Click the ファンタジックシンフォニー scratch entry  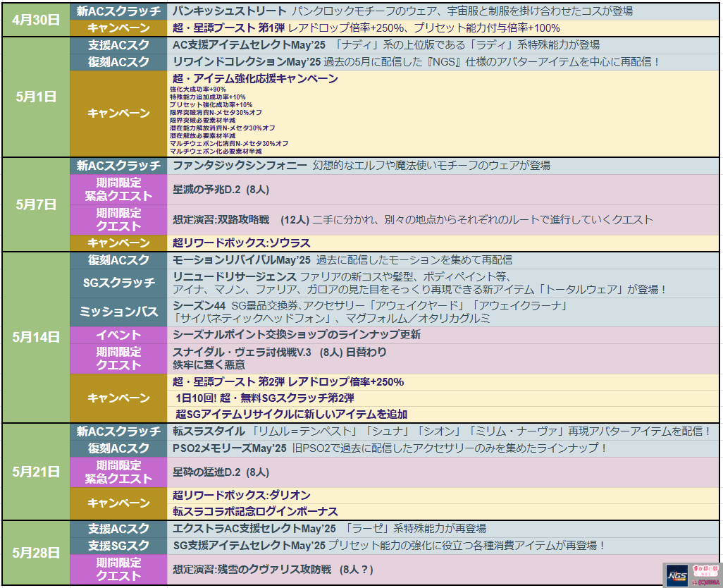pyautogui.click(x=240, y=166)
